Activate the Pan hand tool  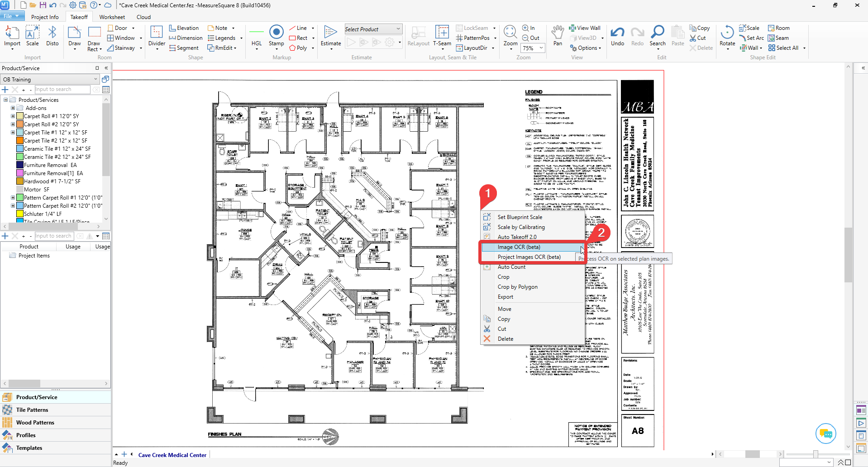[558, 36]
